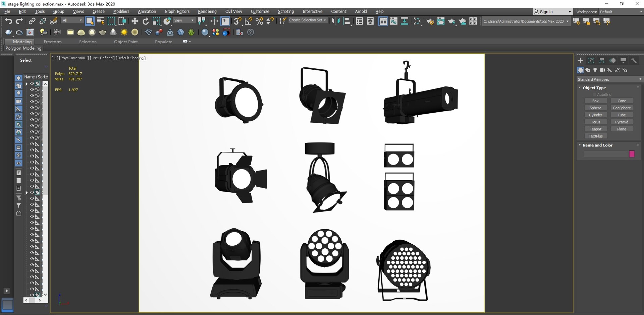This screenshot has width=644, height=315.
Task: Toggle Window/Crossing selection mode
Action: pyautogui.click(x=122, y=21)
